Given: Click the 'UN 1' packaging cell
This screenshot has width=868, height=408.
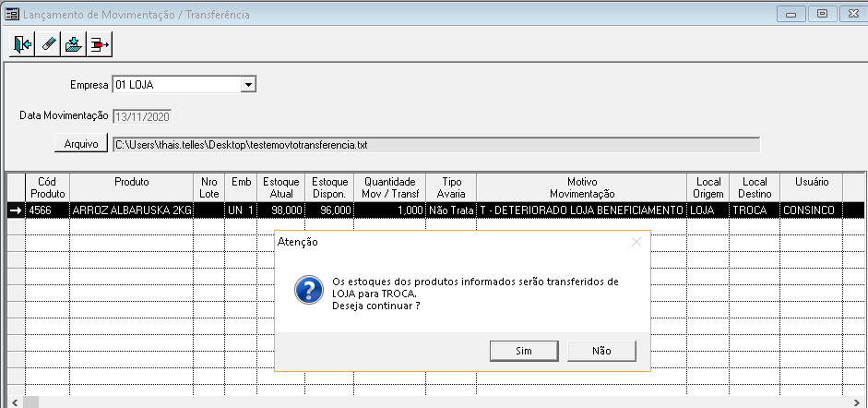Looking at the screenshot, I should tap(242, 210).
